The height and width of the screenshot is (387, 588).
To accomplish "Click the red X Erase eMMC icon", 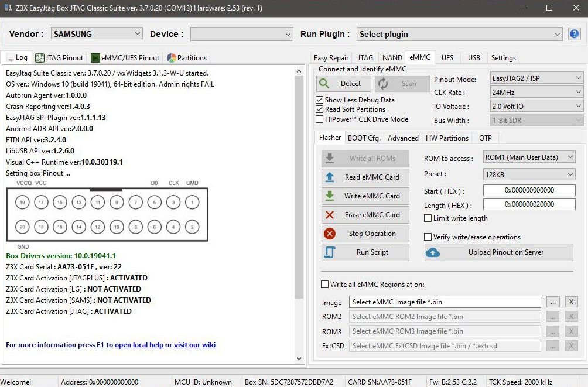I will (x=330, y=214).
